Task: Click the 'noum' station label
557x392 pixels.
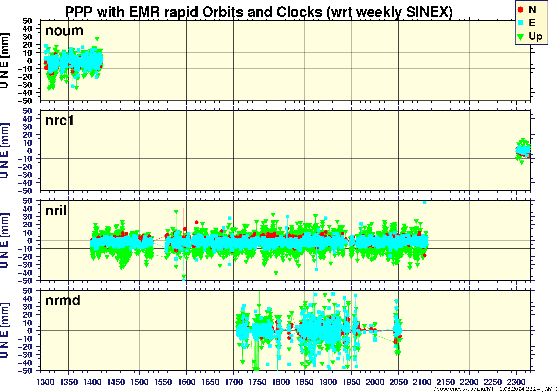Action: 64,30
